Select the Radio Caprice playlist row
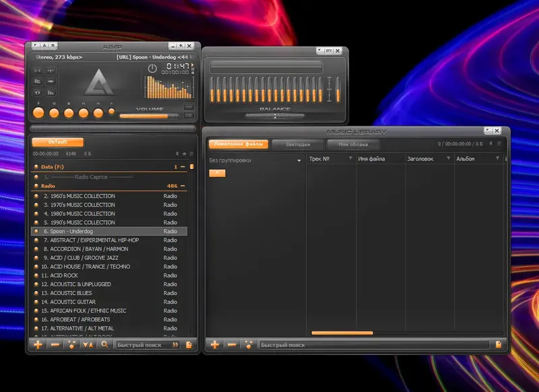539x392 pixels. point(109,177)
